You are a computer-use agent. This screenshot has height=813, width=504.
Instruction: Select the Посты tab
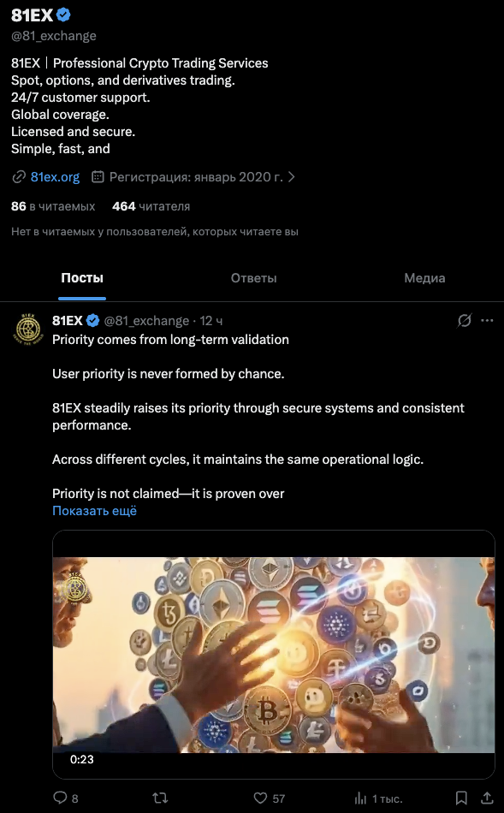(81, 278)
